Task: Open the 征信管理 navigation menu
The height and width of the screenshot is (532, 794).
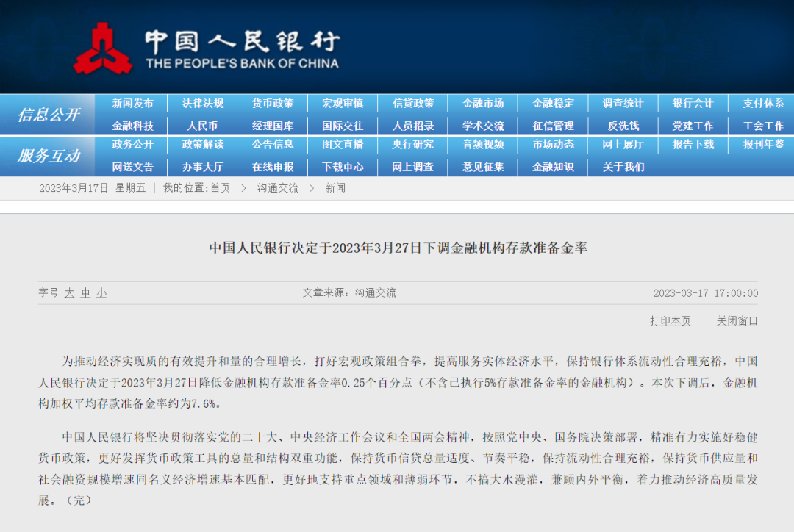Action: click(552, 124)
